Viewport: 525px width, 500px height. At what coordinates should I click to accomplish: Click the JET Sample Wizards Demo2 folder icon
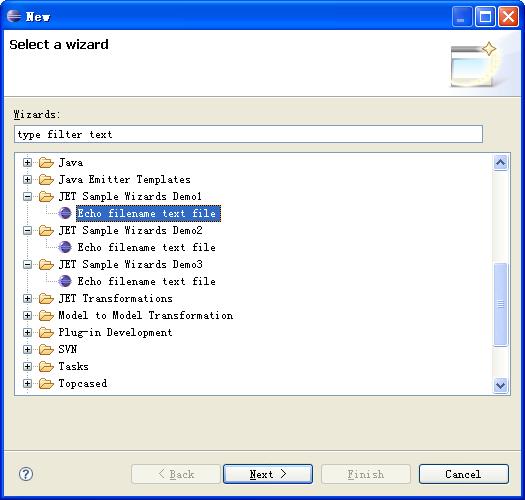point(46,230)
